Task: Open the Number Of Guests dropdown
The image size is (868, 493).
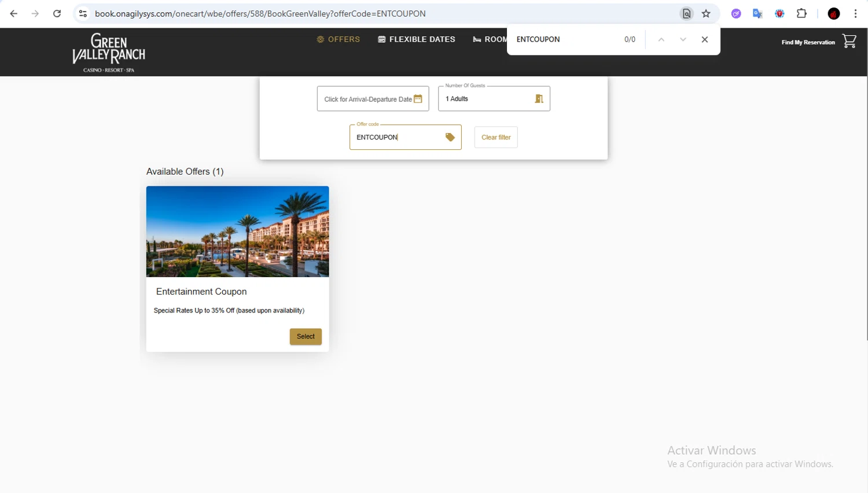Action: coord(494,99)
